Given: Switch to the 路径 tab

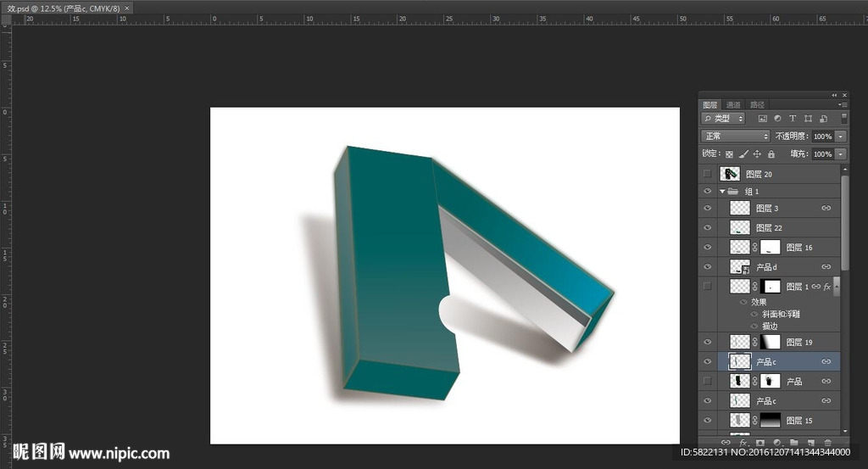Looking at the screenshot, I should [756, 105].
